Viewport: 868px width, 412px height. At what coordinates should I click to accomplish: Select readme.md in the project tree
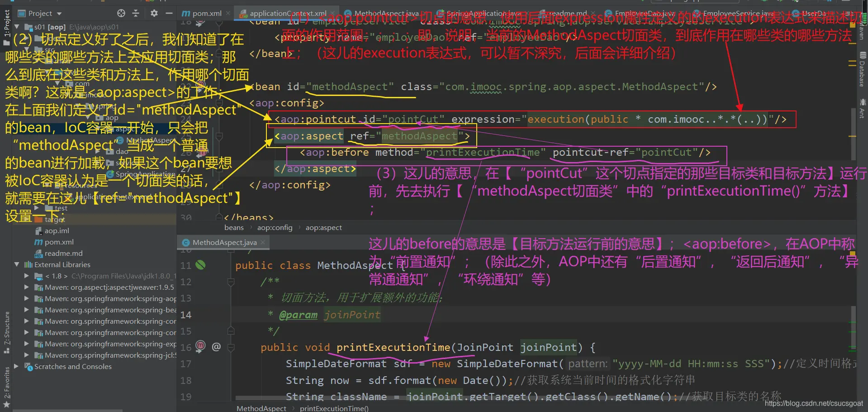64,254
